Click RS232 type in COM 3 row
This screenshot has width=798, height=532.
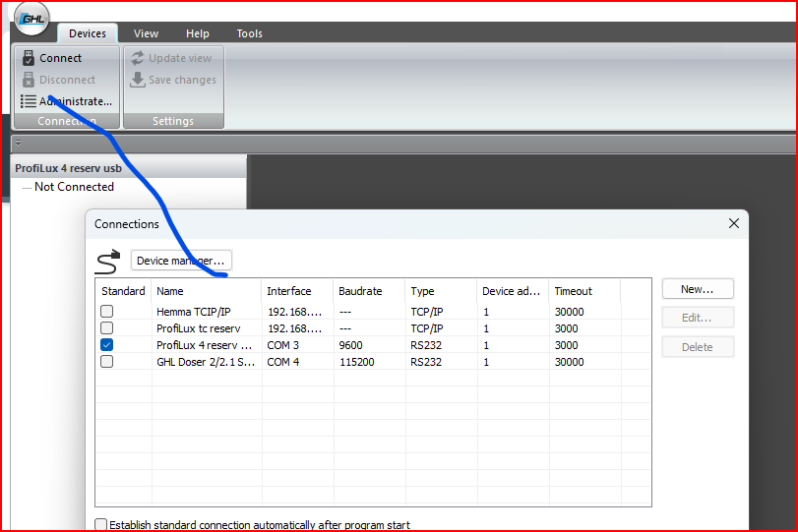click(x=426, y=345)
